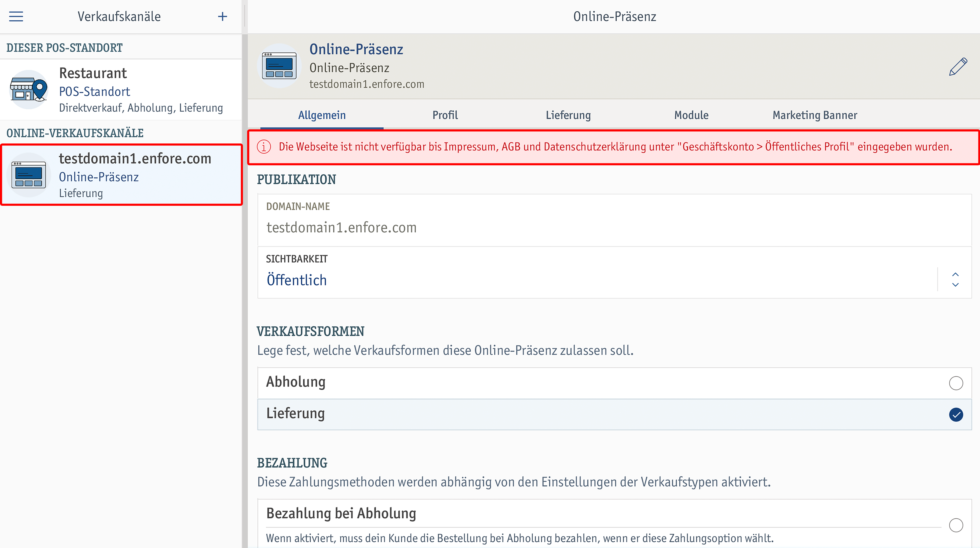Viewport: 980px width, 548px height.
Task: Select testdomain1.enfore.com sales channel entry
Action: point(121,175)
